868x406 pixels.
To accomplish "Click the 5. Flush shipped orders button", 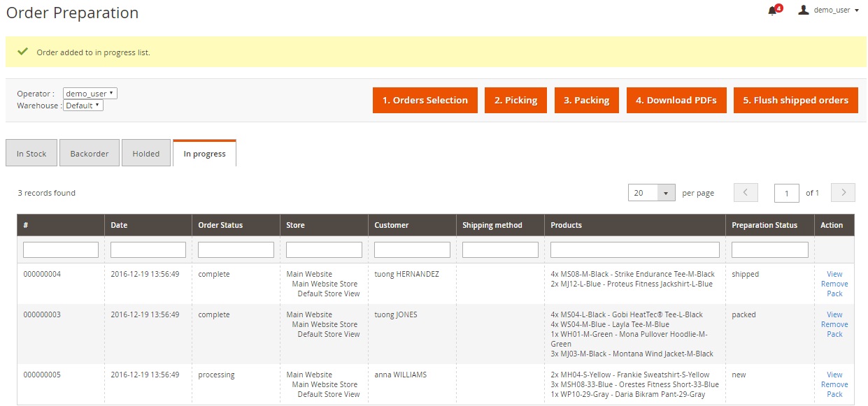I will [795, 100].
